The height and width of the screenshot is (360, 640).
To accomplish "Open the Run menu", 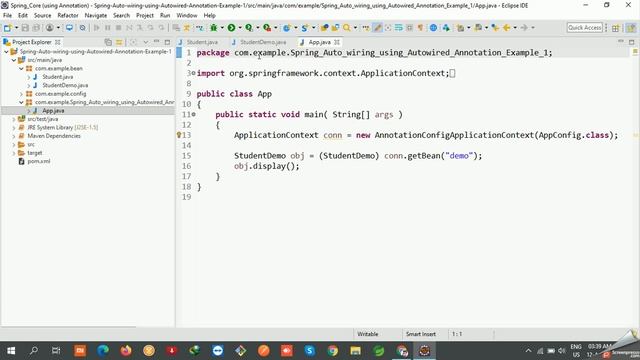I will (165, 15).
